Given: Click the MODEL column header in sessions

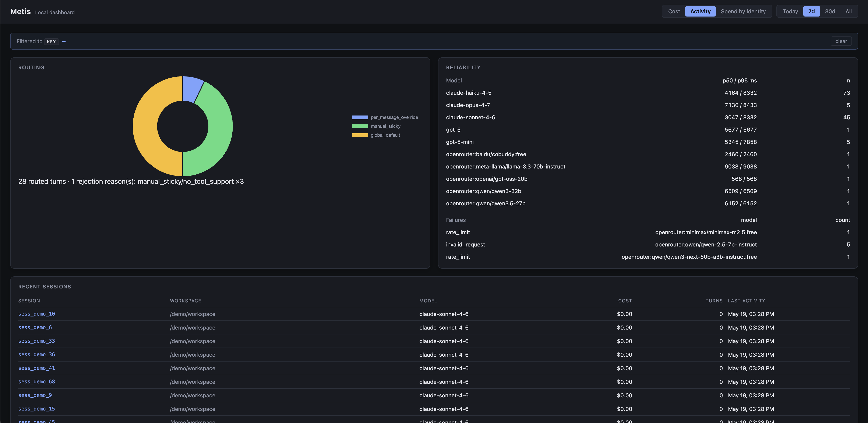Looking at the screenshot, I should click(x=428, y=301).
